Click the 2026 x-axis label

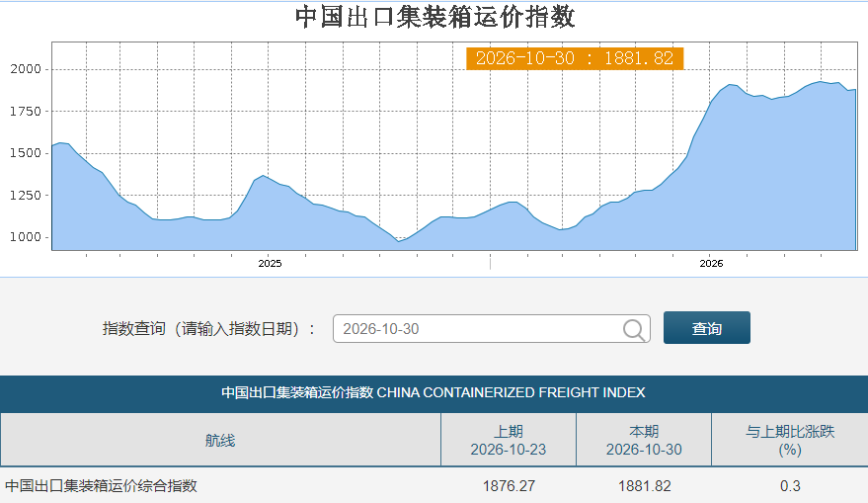point(711,264)
